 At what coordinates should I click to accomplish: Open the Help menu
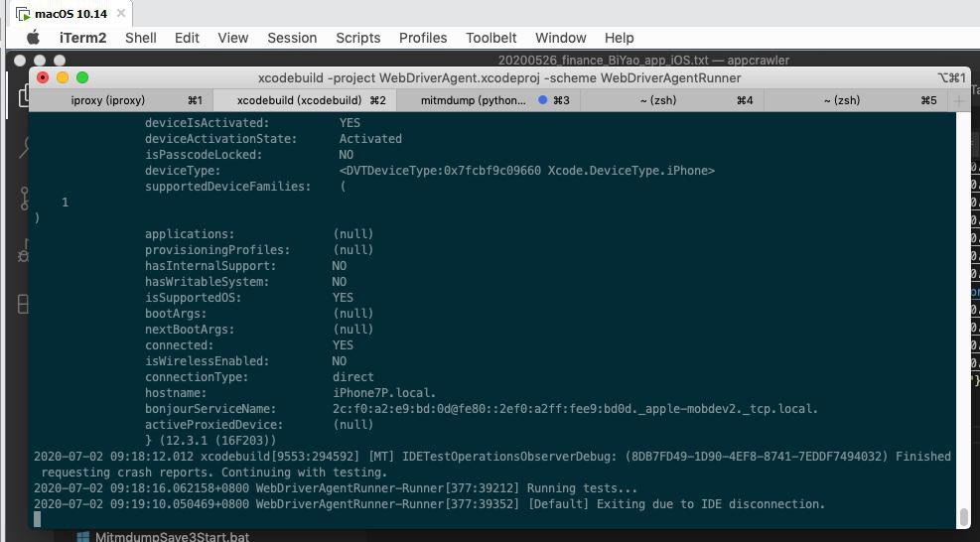click(x=620, y=38)
